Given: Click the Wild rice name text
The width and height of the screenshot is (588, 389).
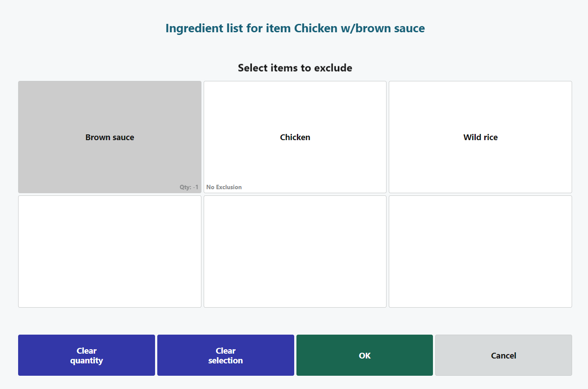Looking at the screenshot, I should click(x=480, y=137).
